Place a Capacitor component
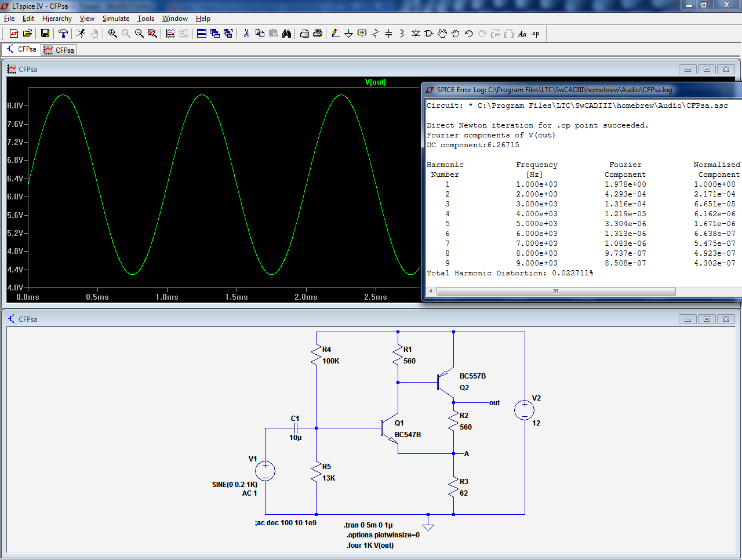 [389, 34]
